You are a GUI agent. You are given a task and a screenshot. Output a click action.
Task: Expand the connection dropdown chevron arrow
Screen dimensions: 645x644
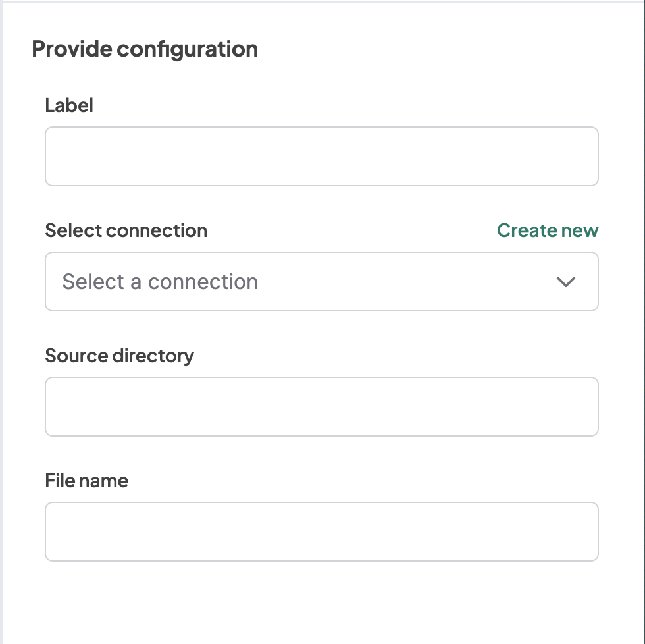click(x=565, y=282)
